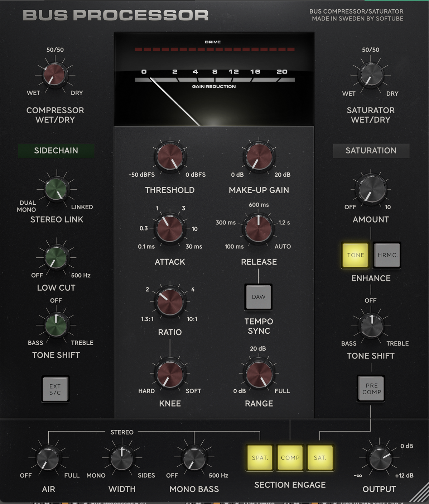The width and height of the screenshot is (429, 504).
Task: Click the 'FULL' range marking
Action: (x=282, y=391)
